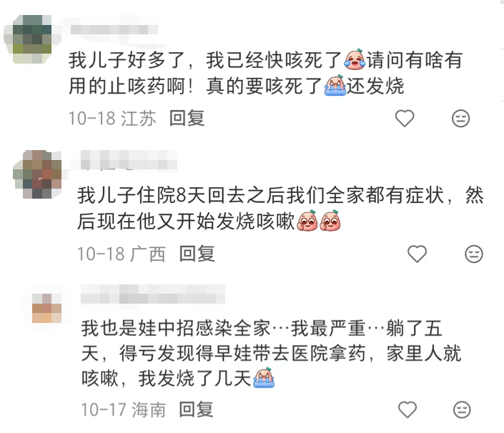The height and width of the screenshot is (433, 504).
Task: Dislike the Jiangsu comment via face icon
Action: pyautogui.click(x=460, y=118)
